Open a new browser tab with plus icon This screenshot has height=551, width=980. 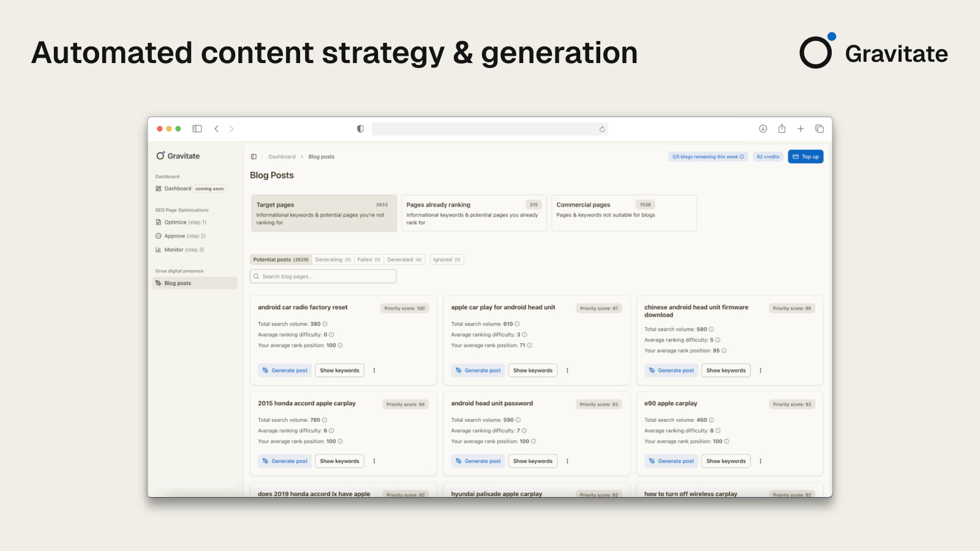coord(801,129)
